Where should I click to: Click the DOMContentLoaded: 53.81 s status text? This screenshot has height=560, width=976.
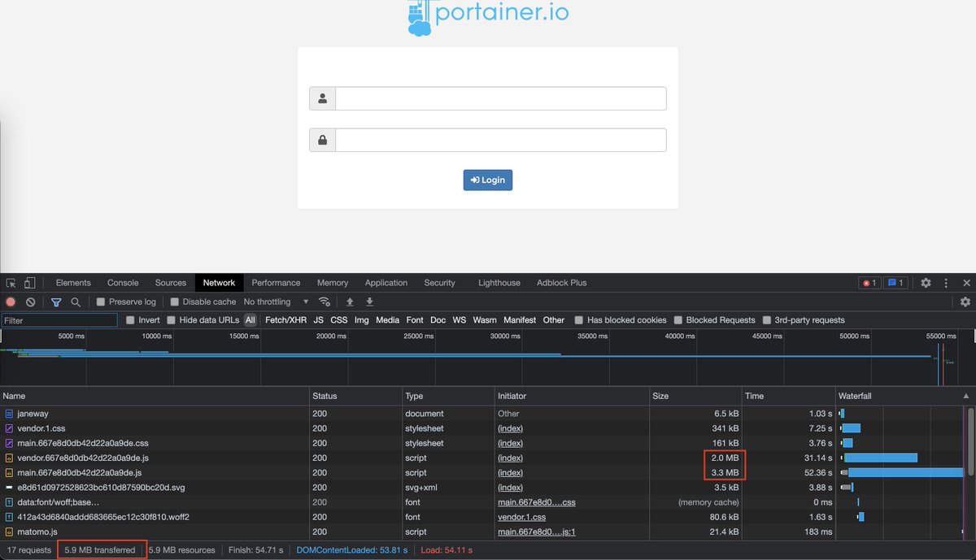[351, 550]
